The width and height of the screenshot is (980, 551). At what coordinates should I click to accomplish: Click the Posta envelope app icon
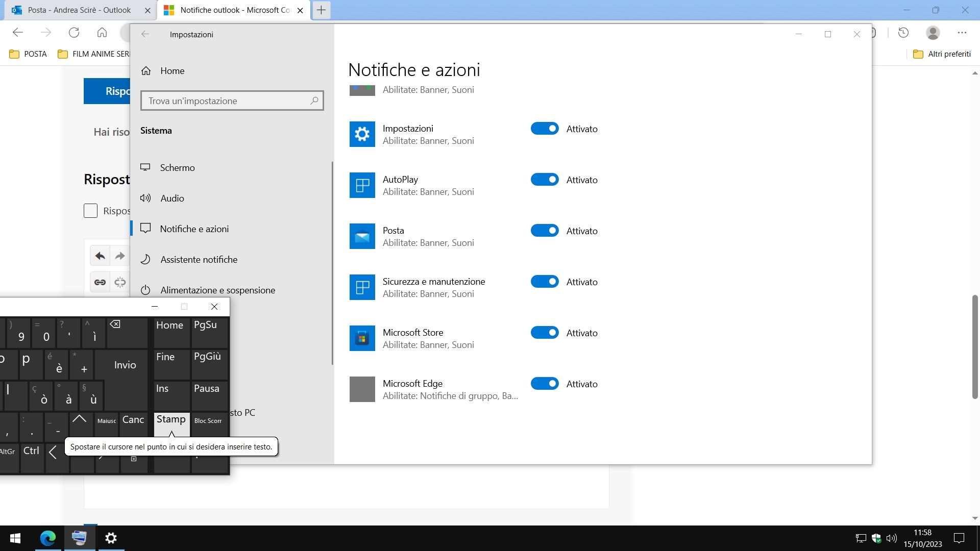coord(362,236)
